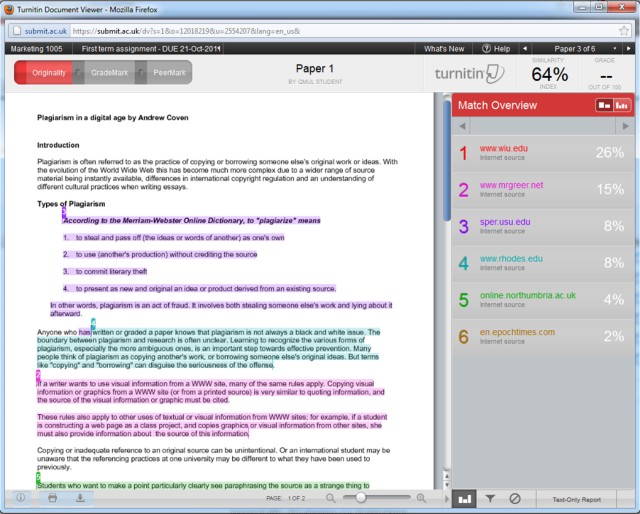The image size is (640, 514).
Task: Open the match overview bar chart icon
Action: (x=464, y=499)
